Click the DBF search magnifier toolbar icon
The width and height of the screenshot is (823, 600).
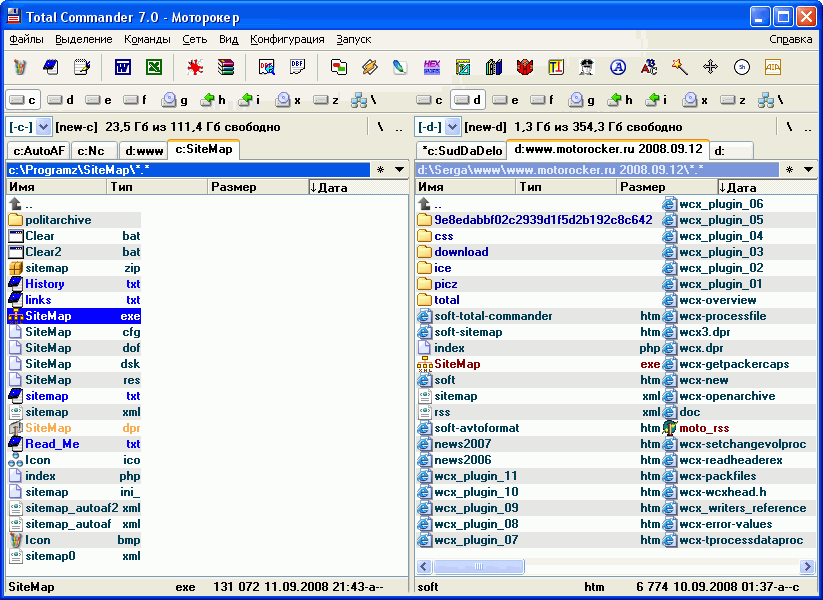point(267,67)
